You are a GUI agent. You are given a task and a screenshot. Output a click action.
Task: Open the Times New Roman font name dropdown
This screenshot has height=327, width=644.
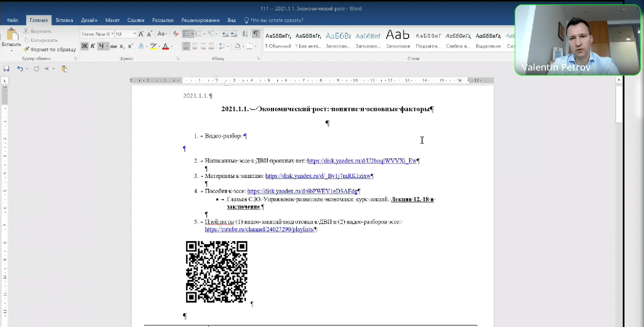112,34
